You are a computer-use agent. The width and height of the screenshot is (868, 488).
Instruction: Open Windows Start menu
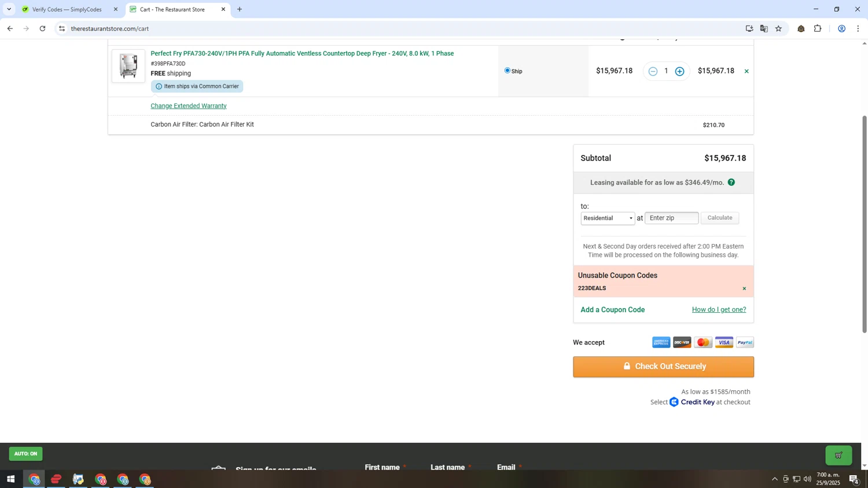coord(10,479)
